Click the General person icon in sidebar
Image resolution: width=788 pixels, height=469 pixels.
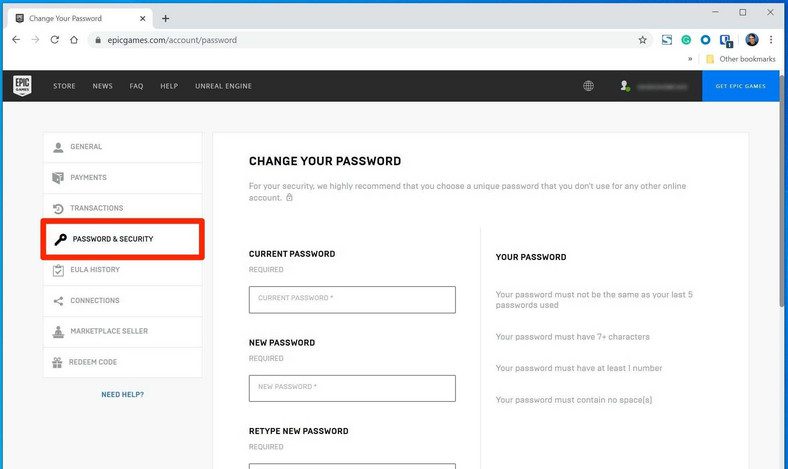(x=58, y=147)
